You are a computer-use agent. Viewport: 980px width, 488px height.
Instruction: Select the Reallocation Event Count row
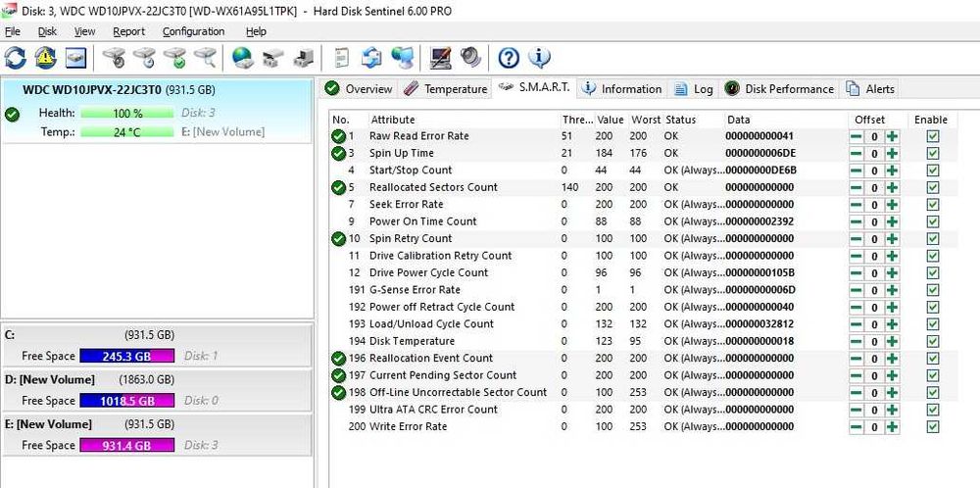point(643,359)
